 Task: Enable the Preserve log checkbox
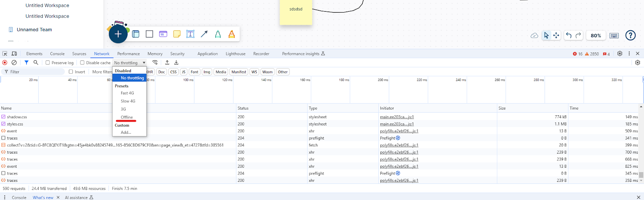48,63
